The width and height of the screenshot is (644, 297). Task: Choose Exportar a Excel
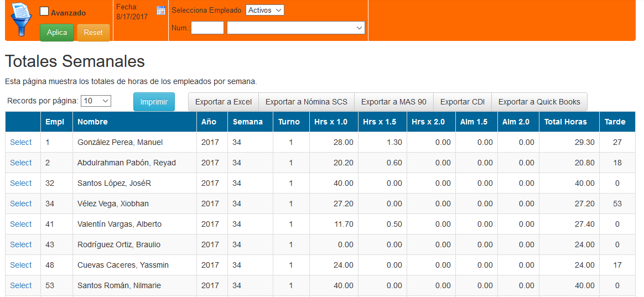(x=224, y=102)
